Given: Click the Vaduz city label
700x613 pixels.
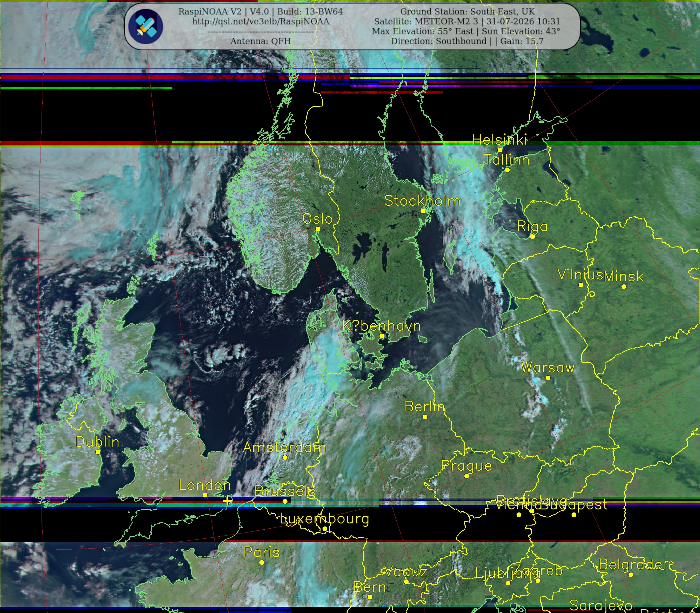Looking at the screenshot, I should 406,572.
